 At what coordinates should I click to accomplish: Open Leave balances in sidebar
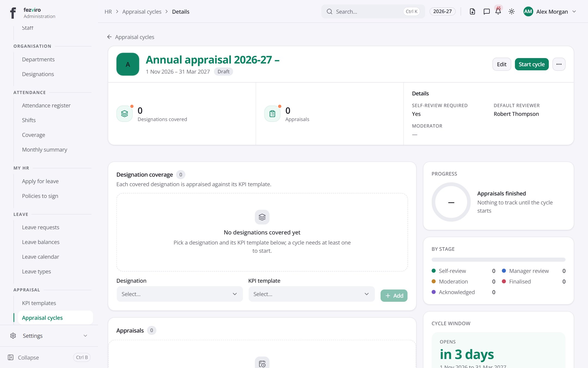click(41, 242)
